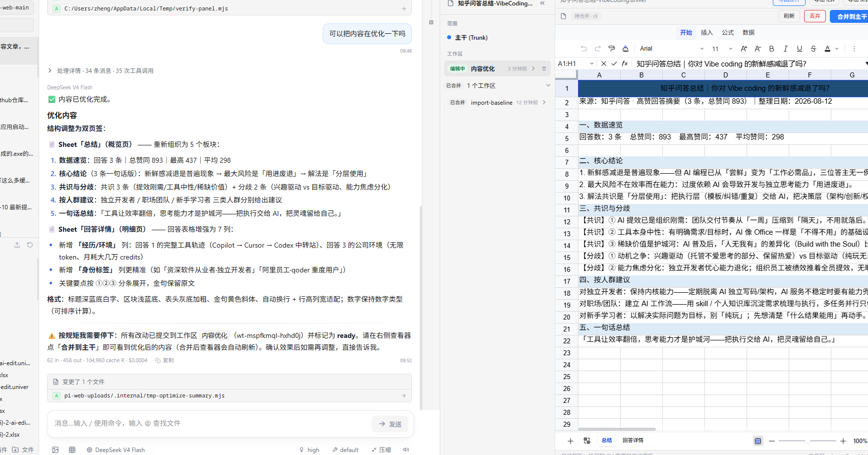Clear formatting with the eraser icon
Screen dimensions: 868x455
point(626,49)
